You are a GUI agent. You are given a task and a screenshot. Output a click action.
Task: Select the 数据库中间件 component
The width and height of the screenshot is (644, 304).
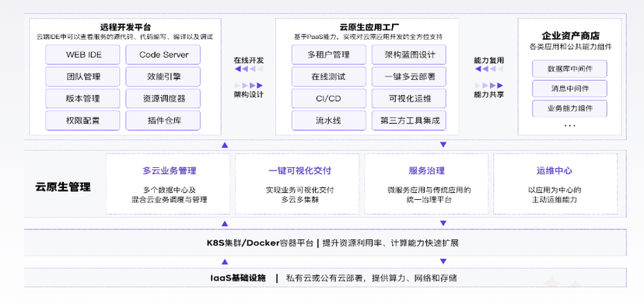[x=569, y=68]
